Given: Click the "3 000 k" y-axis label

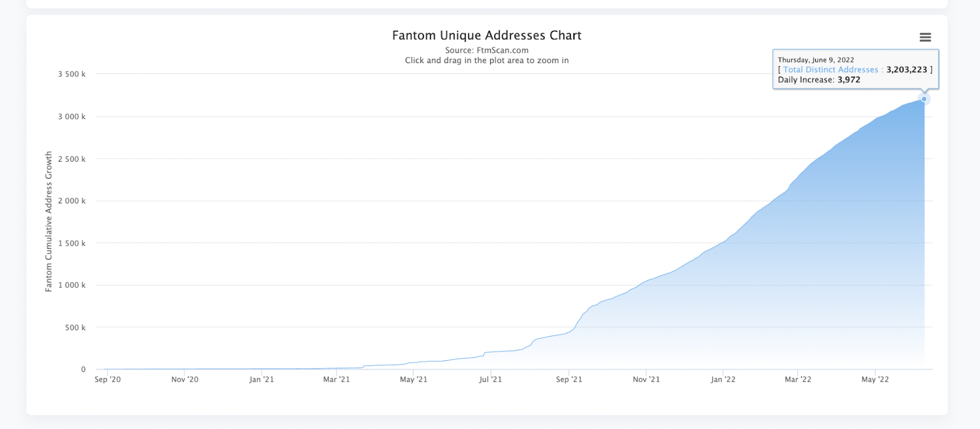Looking at the screenshot, I should [72, 116].
